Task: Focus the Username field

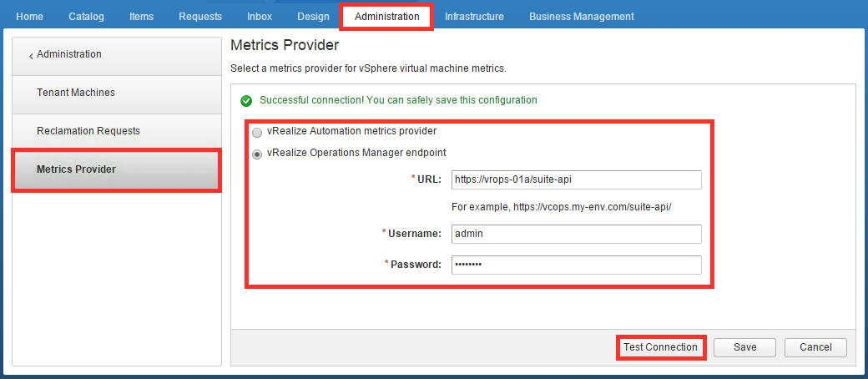Action: point(576,234)
